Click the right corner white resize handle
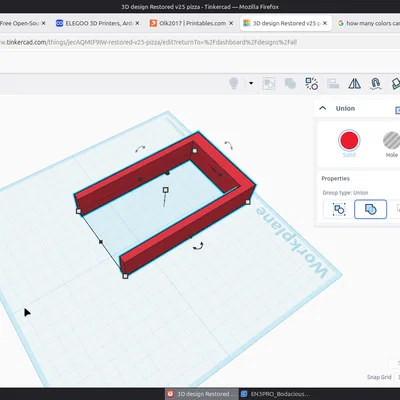This screenshot has height=400, width=400. (x=248, y=202)
